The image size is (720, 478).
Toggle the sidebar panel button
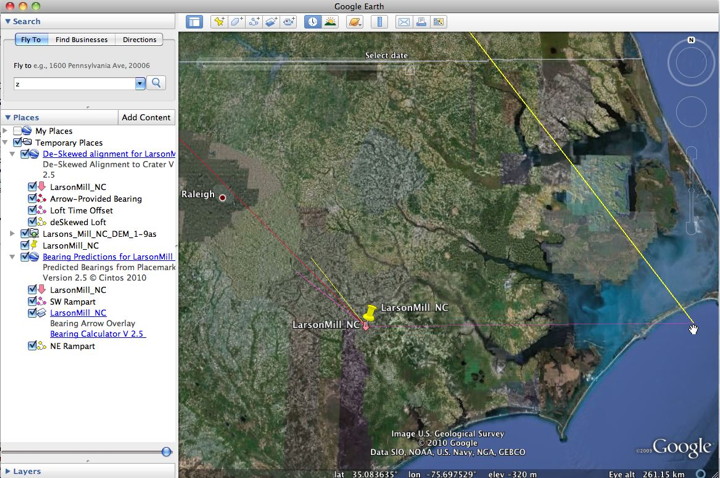pos(194,21)
